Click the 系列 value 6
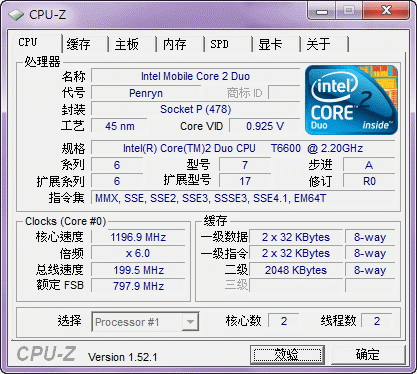The height and width of the screenshot is (374, 417). (117, 165)
